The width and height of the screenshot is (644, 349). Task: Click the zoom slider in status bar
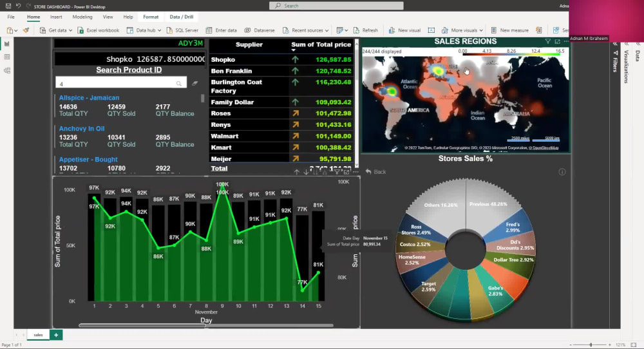tap(591, 345)
